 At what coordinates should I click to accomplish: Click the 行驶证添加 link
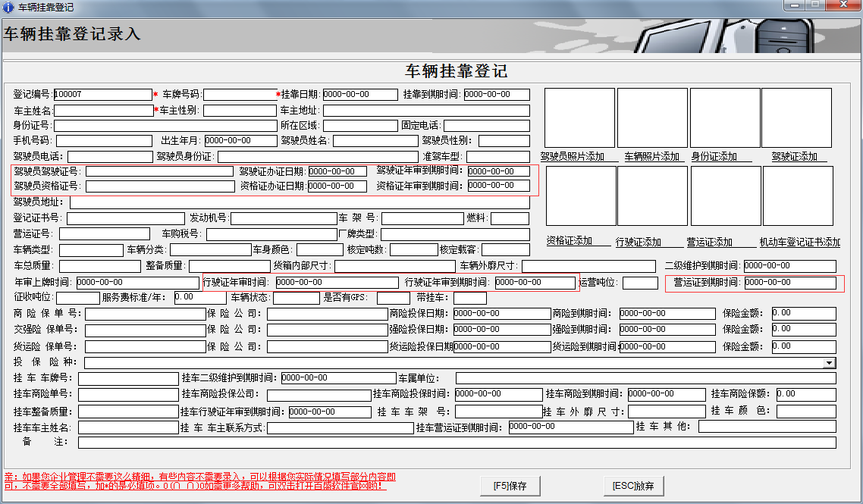pos(638,242)
